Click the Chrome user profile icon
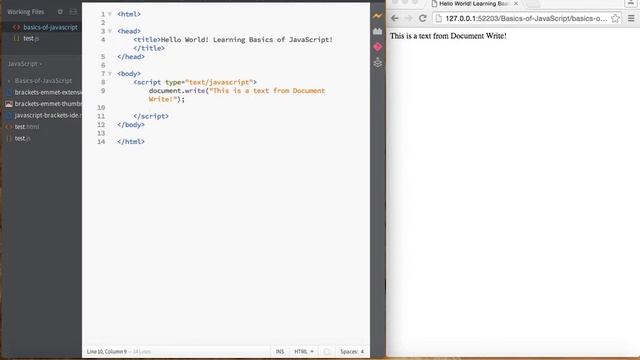Viewport: 640px width, 360px height. 631,3
